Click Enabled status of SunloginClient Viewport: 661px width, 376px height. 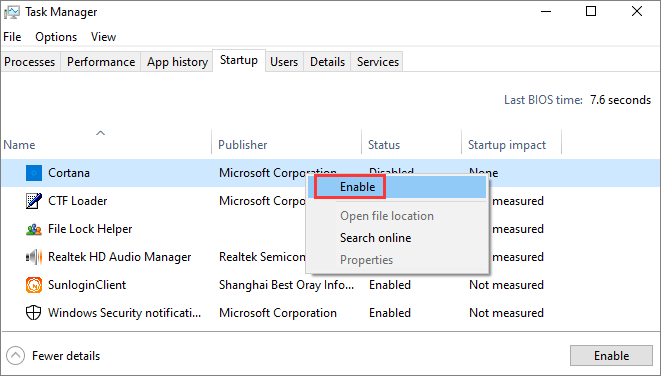coord(390,285)
